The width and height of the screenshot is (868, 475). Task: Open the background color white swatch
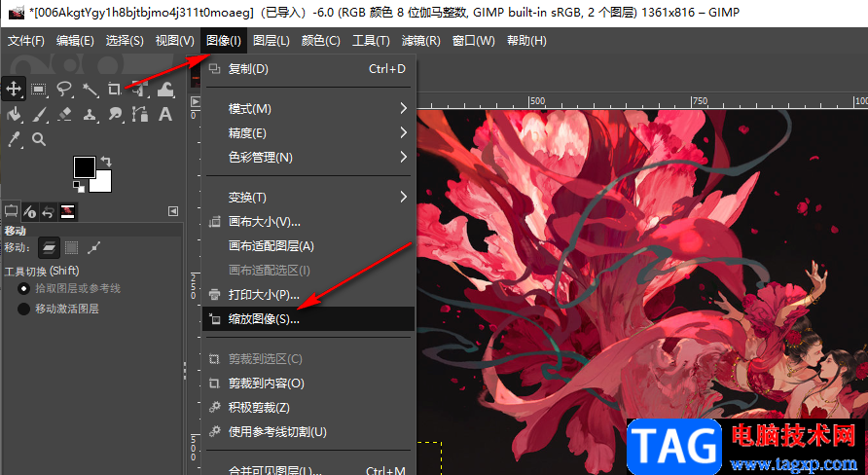click(x=104, y=183)
